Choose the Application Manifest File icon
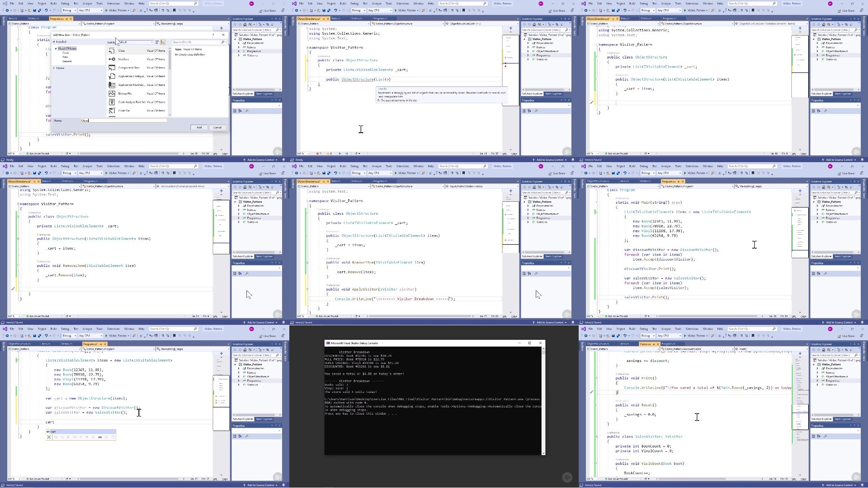 click(112, 85)
